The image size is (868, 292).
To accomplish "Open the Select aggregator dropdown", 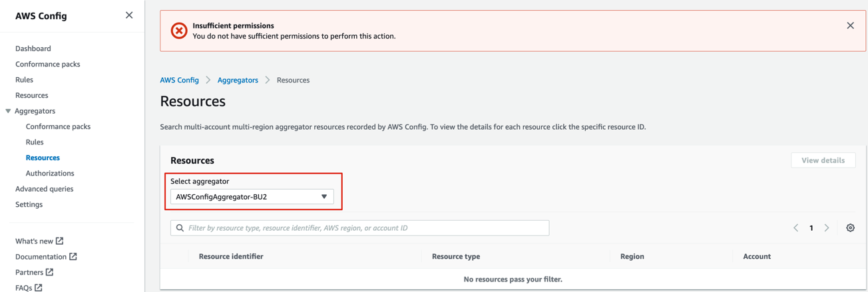I will [252, 197].
